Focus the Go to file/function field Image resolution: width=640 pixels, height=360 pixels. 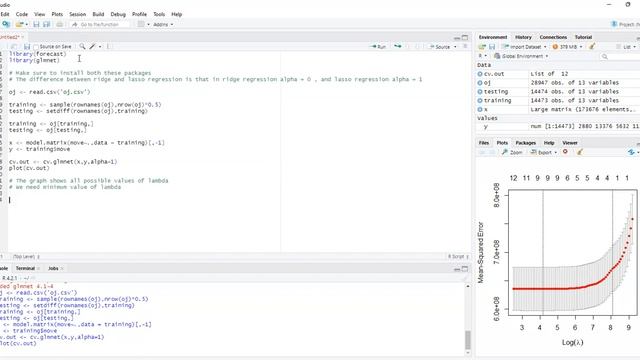tap(100, 24)
